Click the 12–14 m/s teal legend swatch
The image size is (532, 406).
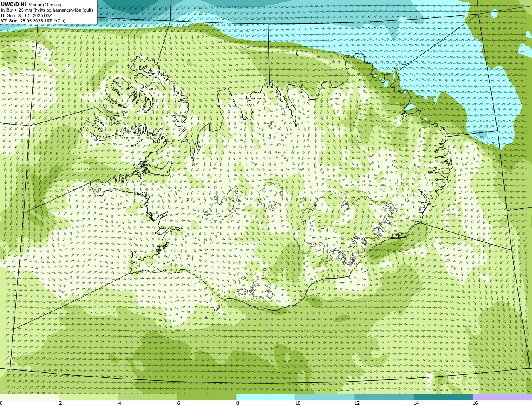[384, 397]
